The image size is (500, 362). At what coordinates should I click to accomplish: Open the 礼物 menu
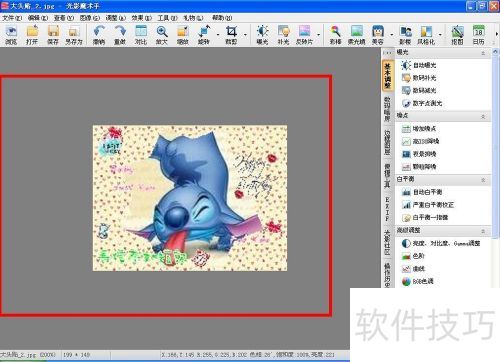(x=193, y=18)
